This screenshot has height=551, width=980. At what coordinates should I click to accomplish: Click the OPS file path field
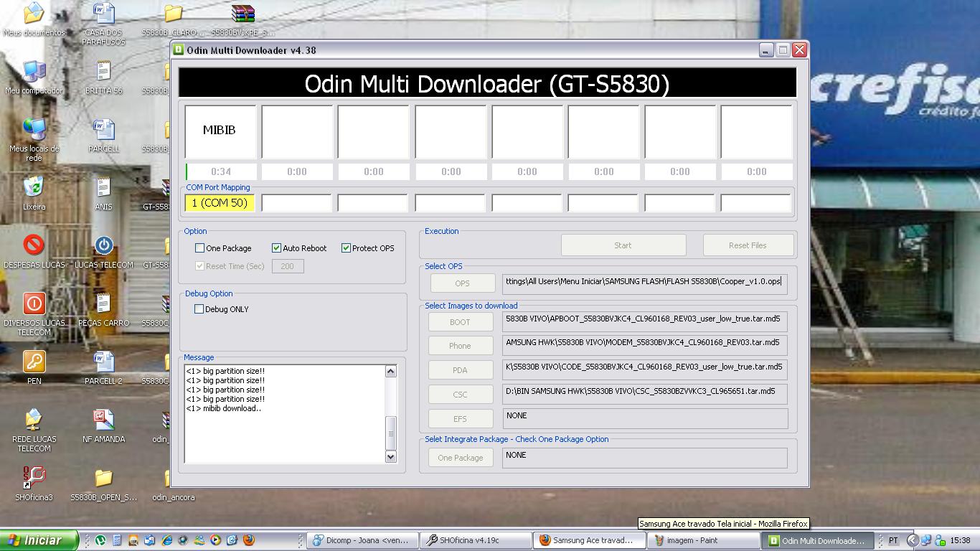tap(645, 283)
